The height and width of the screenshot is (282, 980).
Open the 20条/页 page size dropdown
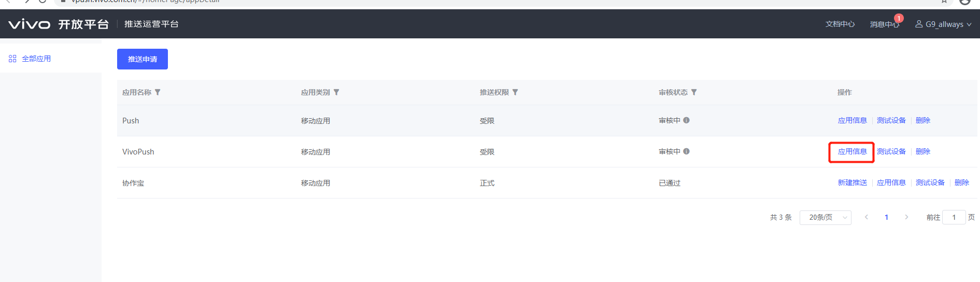[825, 217]
